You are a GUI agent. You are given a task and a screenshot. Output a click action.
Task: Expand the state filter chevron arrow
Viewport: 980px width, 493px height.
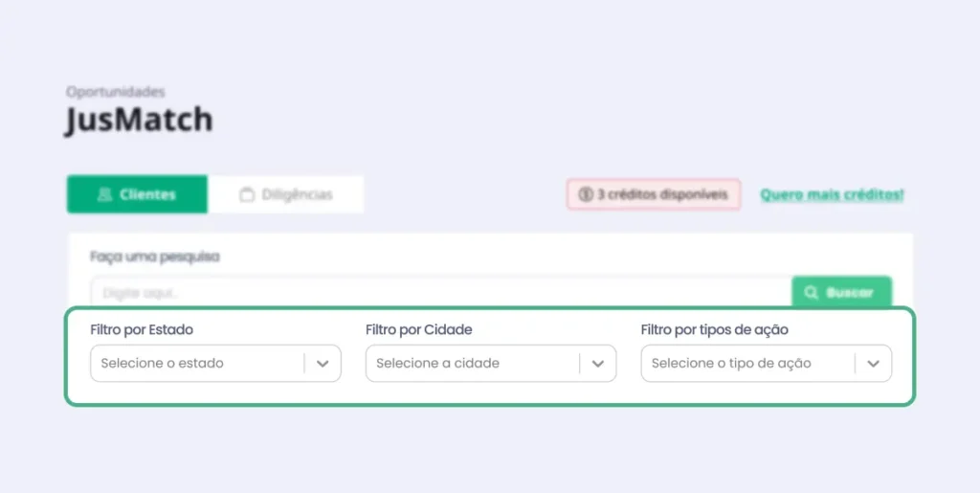[x=323, y=364]
